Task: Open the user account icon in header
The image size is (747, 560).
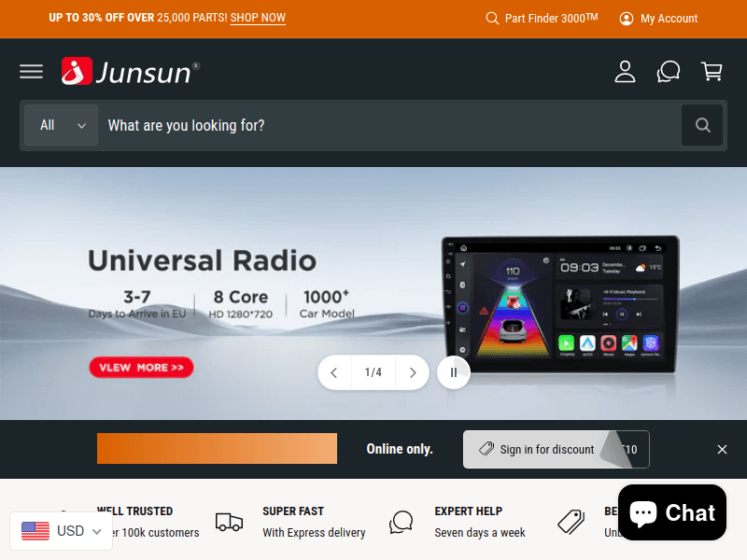Action: 625,72
